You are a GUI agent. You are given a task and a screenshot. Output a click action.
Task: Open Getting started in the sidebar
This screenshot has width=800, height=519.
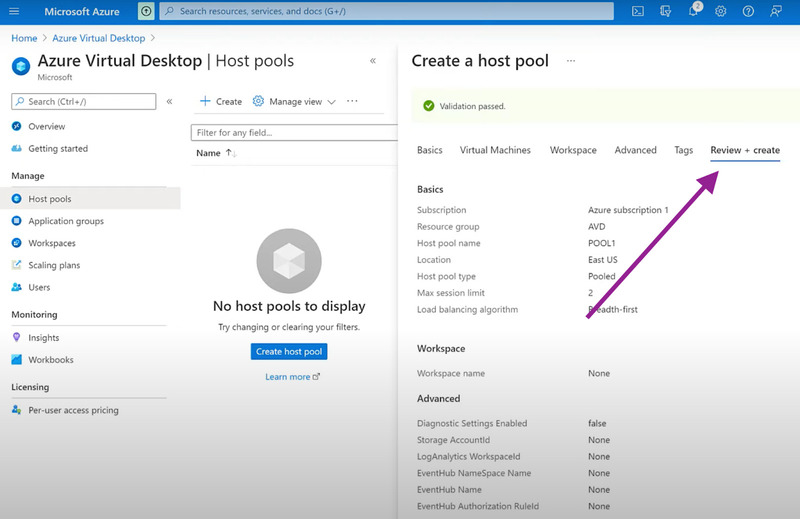58,149
